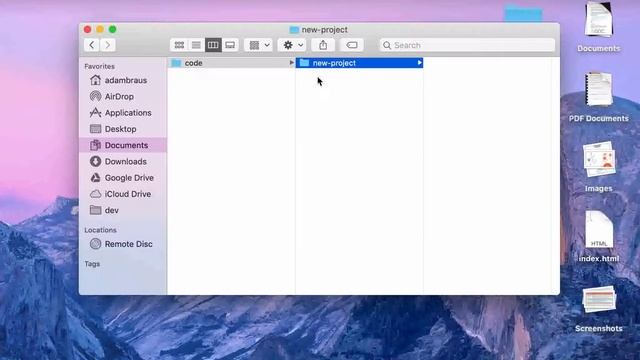Expand the code folder disclosure arrow

pos(291,63)
